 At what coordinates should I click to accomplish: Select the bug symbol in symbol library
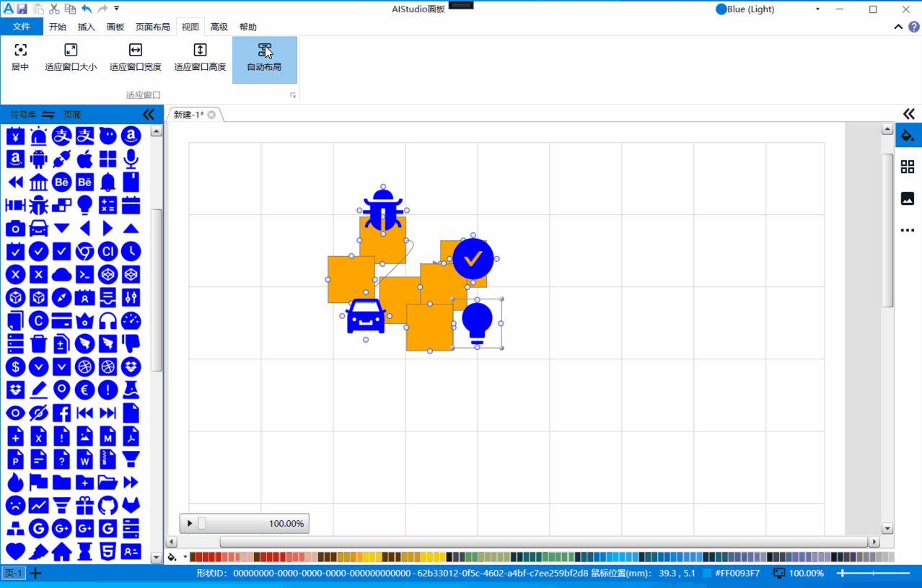(x=38, y=205)
